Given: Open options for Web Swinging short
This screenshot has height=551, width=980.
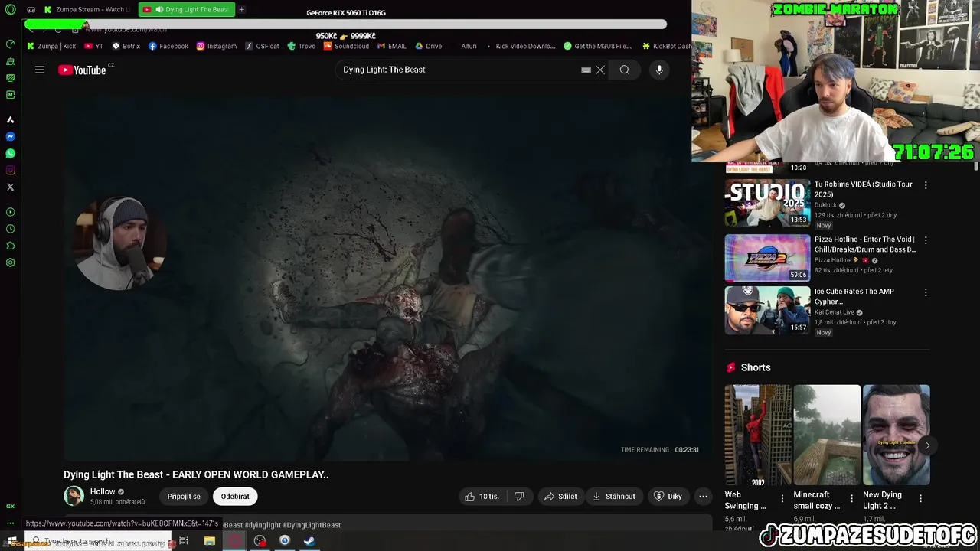Looking at the screenshot, I should coord(782,498).
